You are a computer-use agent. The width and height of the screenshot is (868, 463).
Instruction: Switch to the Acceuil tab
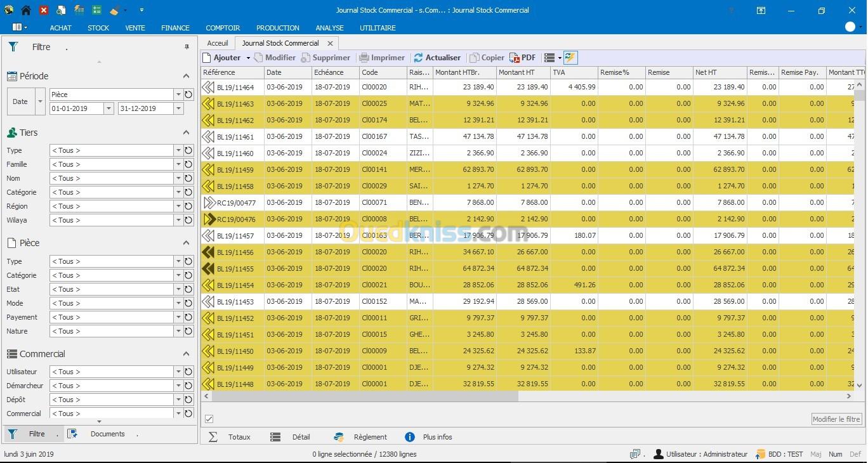click(218, 43)
